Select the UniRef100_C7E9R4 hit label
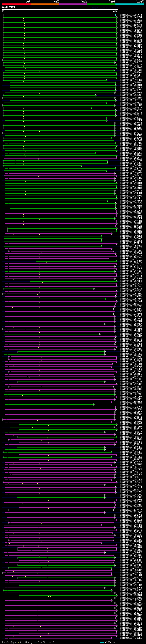The height and width of the screenshot is (644, 146). (131, 58)
